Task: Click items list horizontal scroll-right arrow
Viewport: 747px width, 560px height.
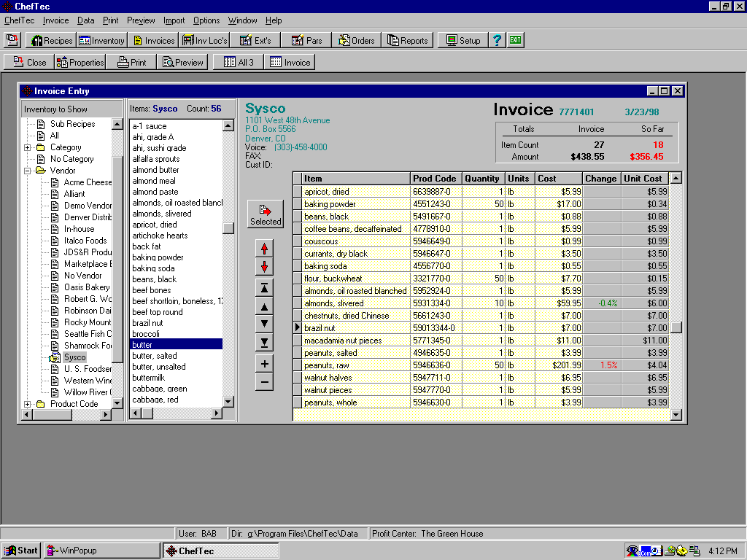Action: tap(217, 413)
